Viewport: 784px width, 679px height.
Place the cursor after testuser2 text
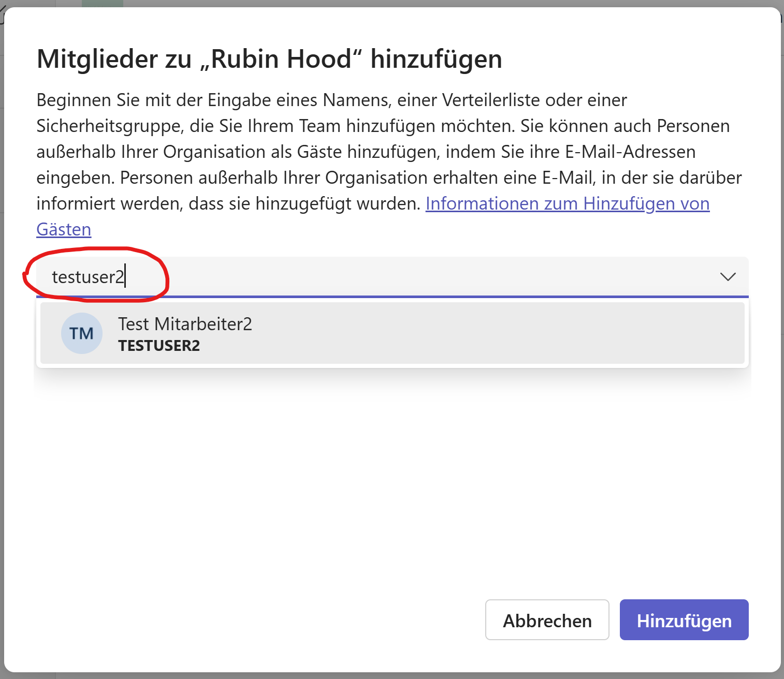pyautogui.click(x=125, y=277)
